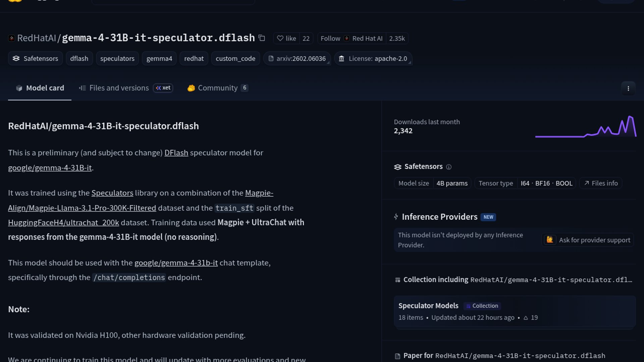Image resolution: width=644 pixels, height=362 pixels.
Task: Like the model using the heart button
Action: (x=286, y=39)
